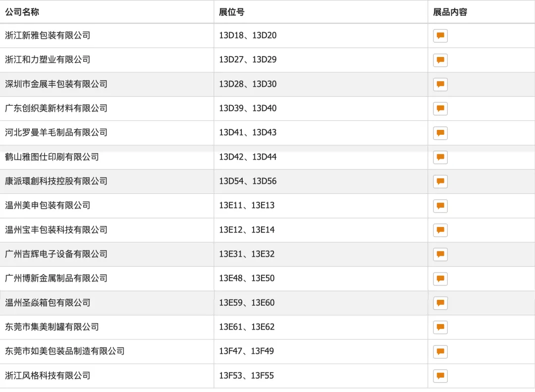Open exhibit content icon for 温州圣焱箱包有限公司
535x392 pixels.
pos(440,303)
